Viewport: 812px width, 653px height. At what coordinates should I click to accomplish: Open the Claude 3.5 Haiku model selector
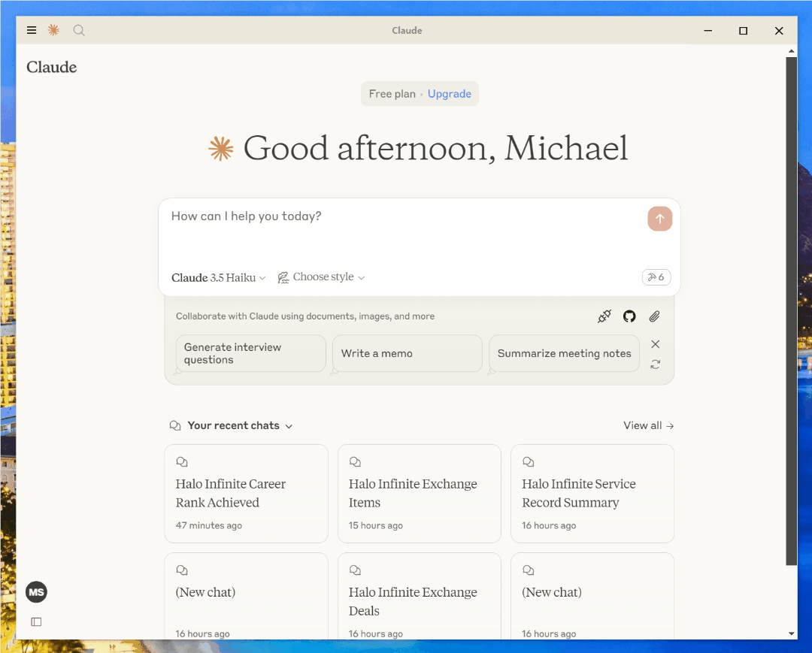coord(219,278)
